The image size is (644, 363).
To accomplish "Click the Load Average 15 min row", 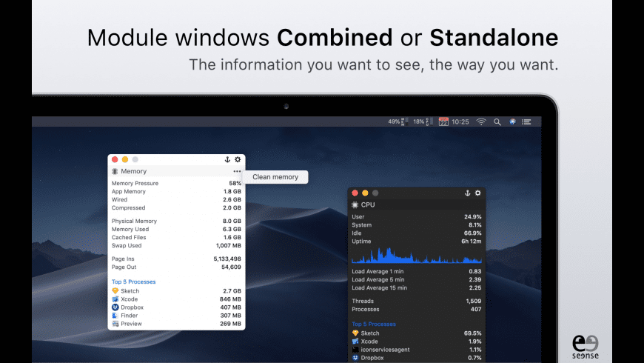I will pyautogui.click(x=417, y=287).
